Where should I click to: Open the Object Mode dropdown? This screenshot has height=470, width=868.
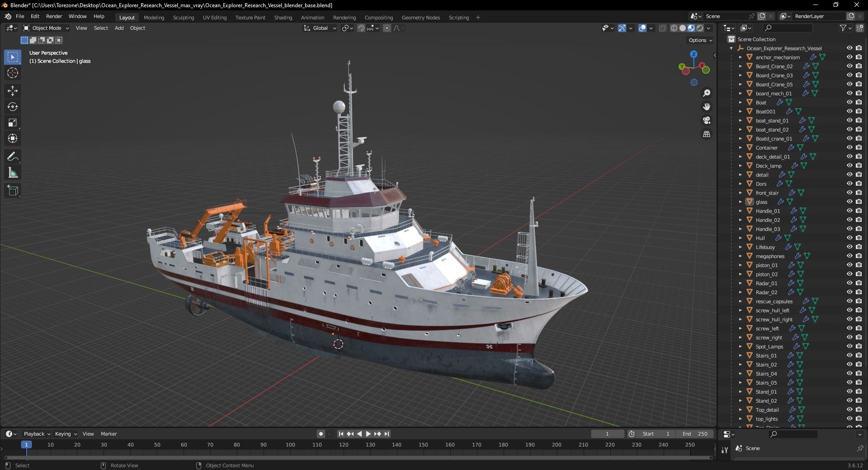click(x=46, y=28)
